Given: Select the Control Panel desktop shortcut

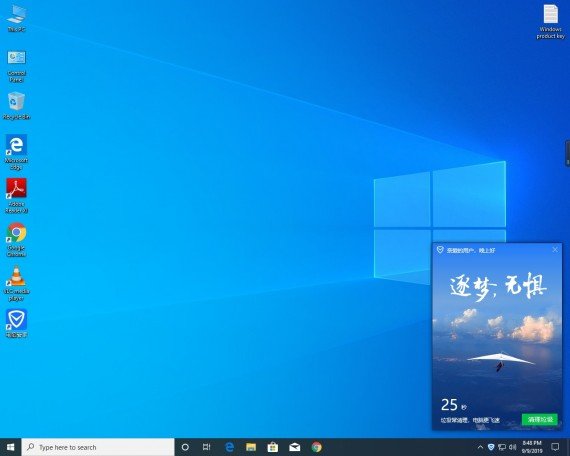Looking at the screenshot, I should click(x=16, y=66).
